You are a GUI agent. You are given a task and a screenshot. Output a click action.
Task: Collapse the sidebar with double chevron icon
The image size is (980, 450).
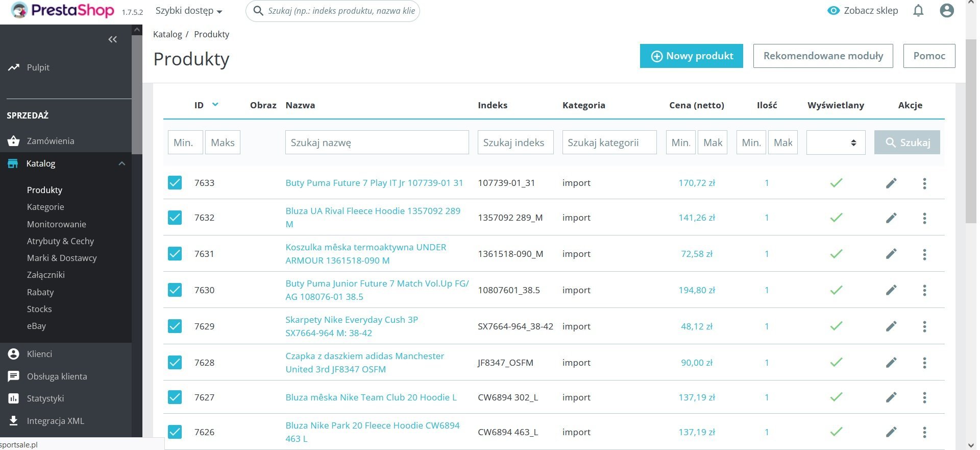pyautogui.click(x=113, y=39)
